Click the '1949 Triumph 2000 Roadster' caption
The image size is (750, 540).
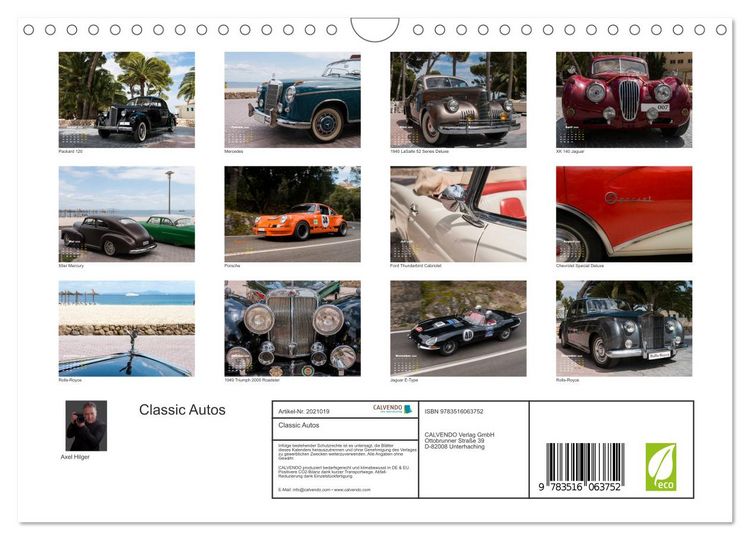(x=252, y=380)
